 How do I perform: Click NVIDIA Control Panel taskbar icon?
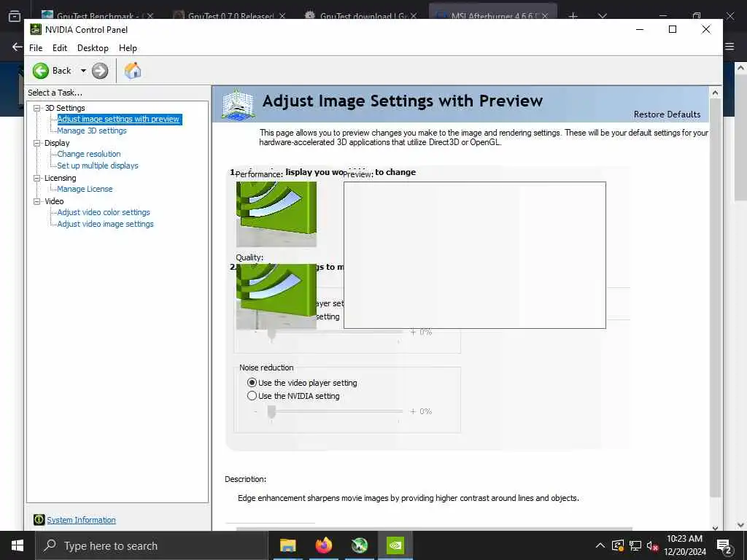pyautogui.click(x=395, y=545)
